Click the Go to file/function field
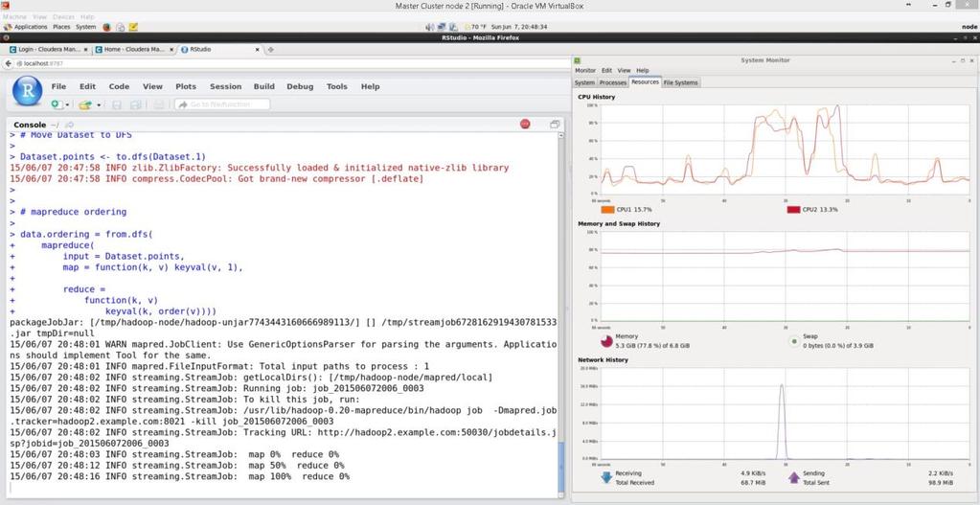The image size is (980, 505). 222,104
